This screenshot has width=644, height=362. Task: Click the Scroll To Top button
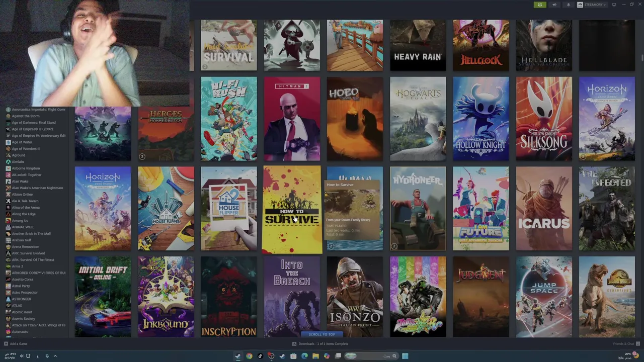click(x=321, y=334)
